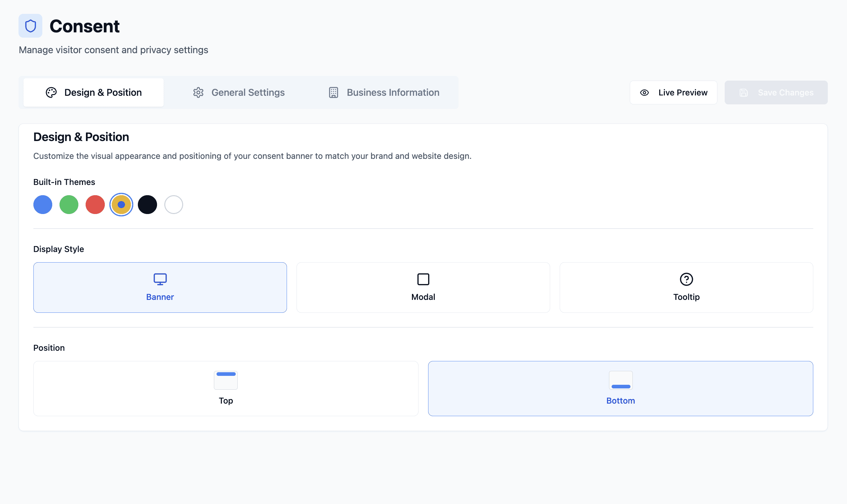Click the square icon in the Modal option
The height and width of the screenshot is (504, 847).
pos(423,278)
